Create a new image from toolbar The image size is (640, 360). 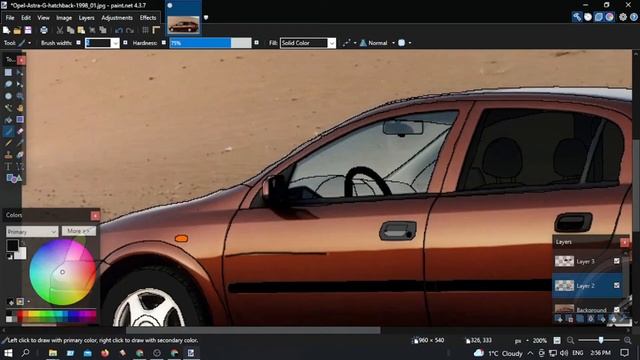coord(6,30)
